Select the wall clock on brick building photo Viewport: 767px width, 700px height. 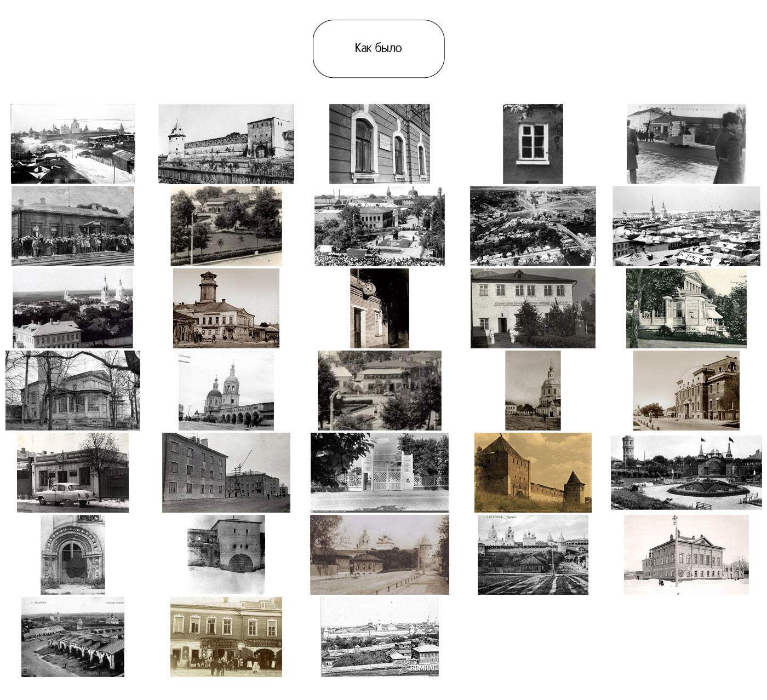click(379, 308)
